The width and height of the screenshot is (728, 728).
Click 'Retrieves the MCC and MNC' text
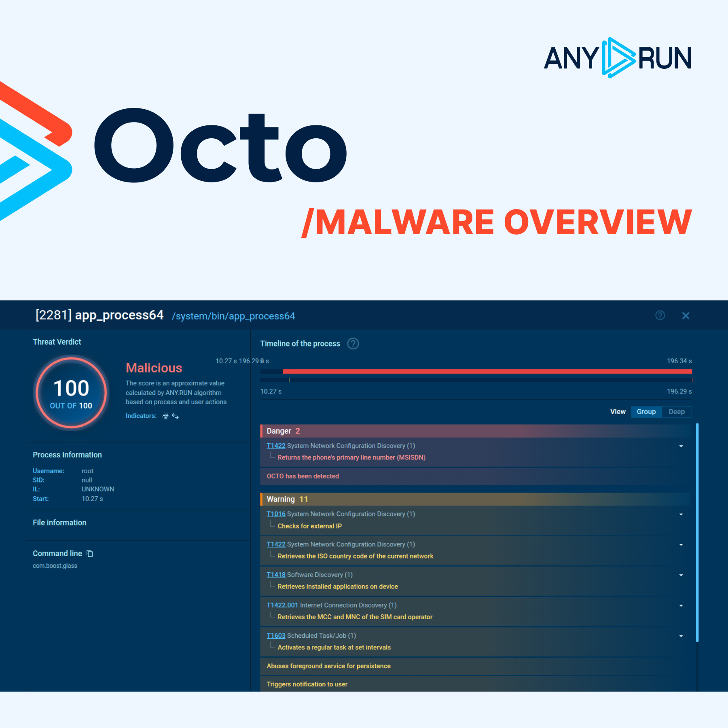[355, 617]
